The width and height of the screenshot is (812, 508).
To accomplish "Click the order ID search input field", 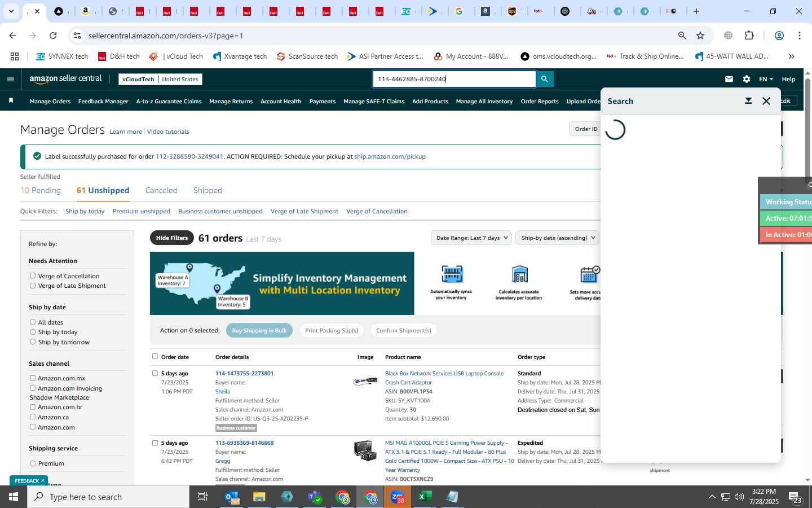I will pyautogui.click(x=454, y=79).
